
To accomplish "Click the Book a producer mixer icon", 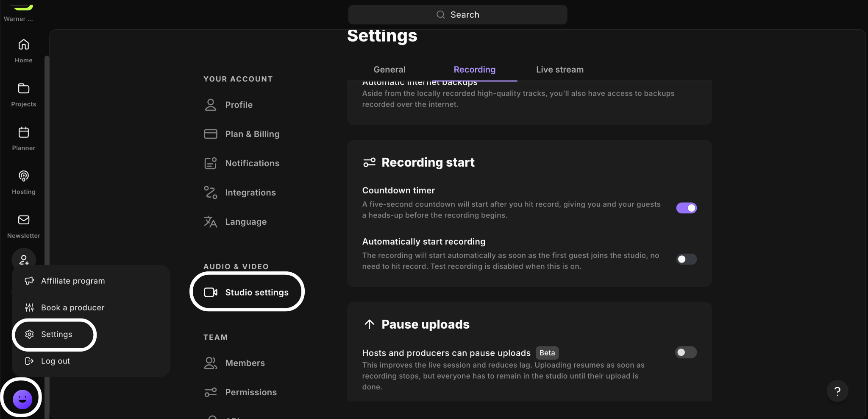I will [x=29, y=307].
